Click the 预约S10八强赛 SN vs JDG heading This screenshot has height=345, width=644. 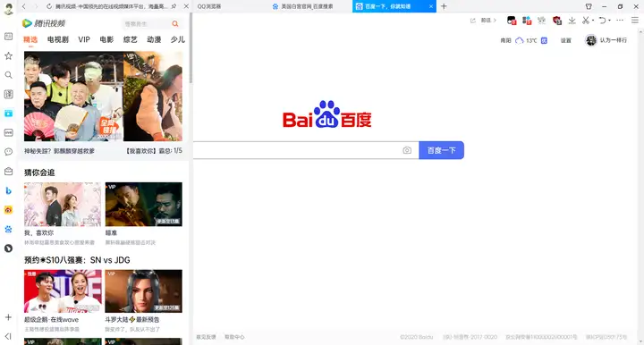tap(77, 260)
